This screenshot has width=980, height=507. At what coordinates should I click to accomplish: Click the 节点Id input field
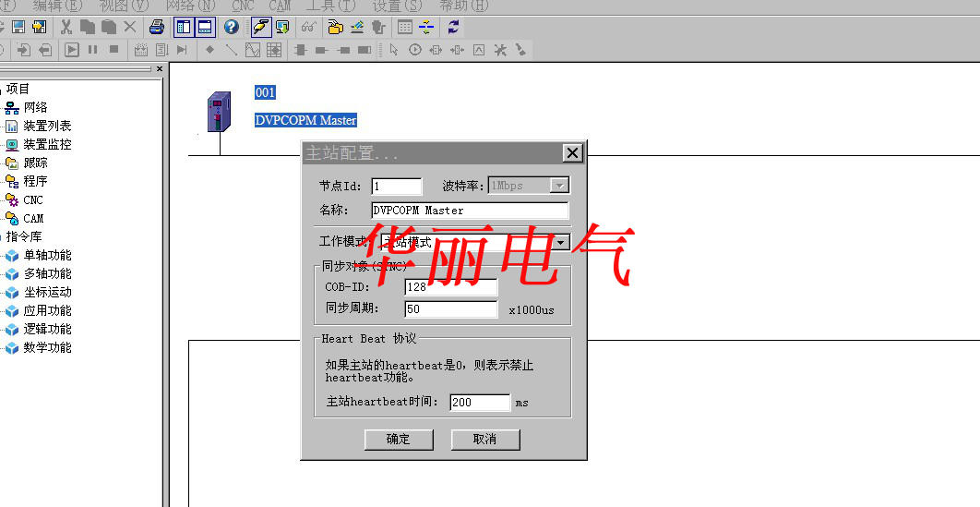[397, 187]
